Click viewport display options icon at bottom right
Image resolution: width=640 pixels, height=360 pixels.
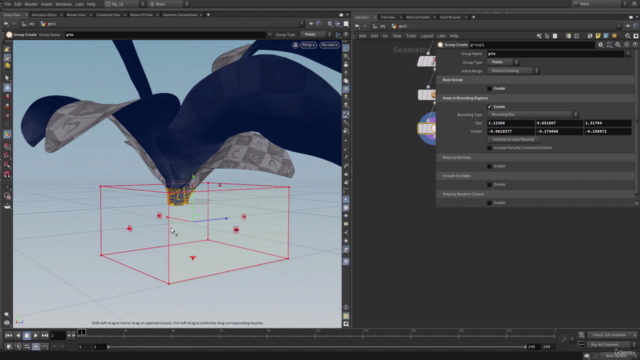click(x=346, y=324)
